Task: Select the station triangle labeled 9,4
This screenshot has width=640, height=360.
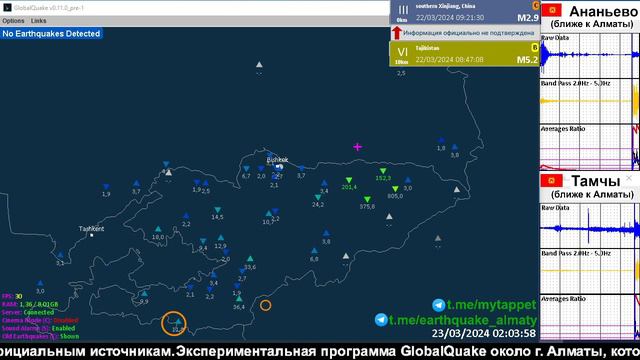Action: (203, 241)
